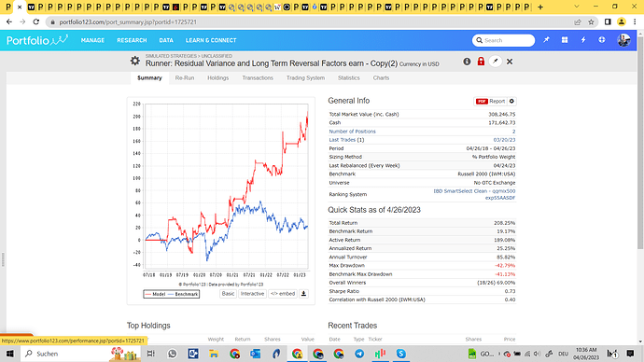Image resolution: width=644 pixels, height=362 pixels.
Task: Open the tab search chevron in Chrome
Action: pyautogui.click(x=577, y=7)
